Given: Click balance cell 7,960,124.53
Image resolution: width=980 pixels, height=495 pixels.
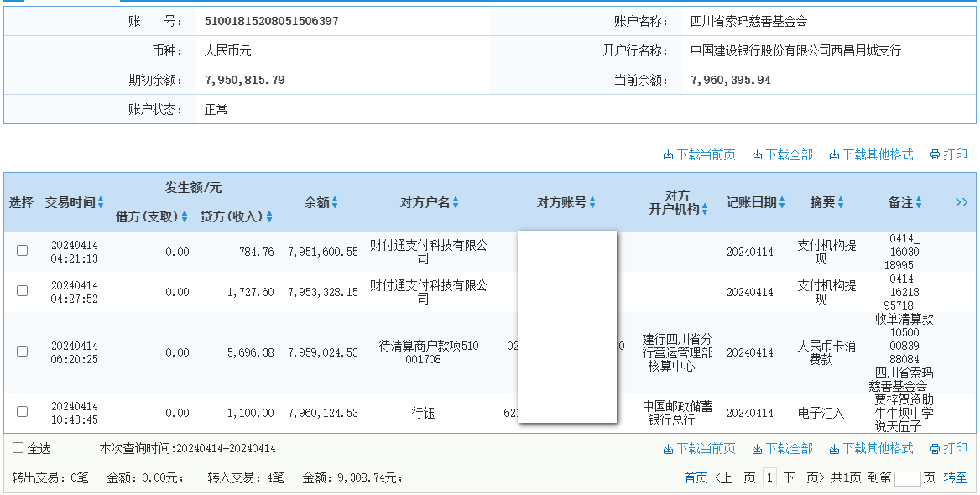Looking at the screenshot, I should click(x=323, y=413).
